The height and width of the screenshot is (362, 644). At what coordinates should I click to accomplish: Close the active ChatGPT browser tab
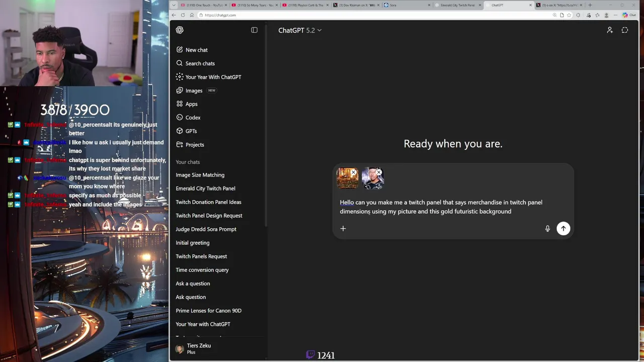(x=530, y=5)
